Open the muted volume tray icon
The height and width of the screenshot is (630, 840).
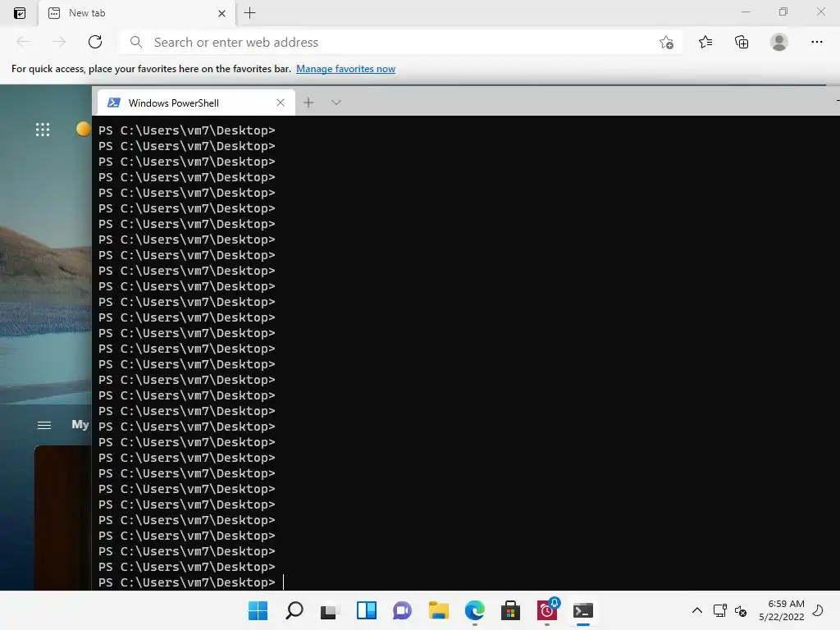point(741,610)
